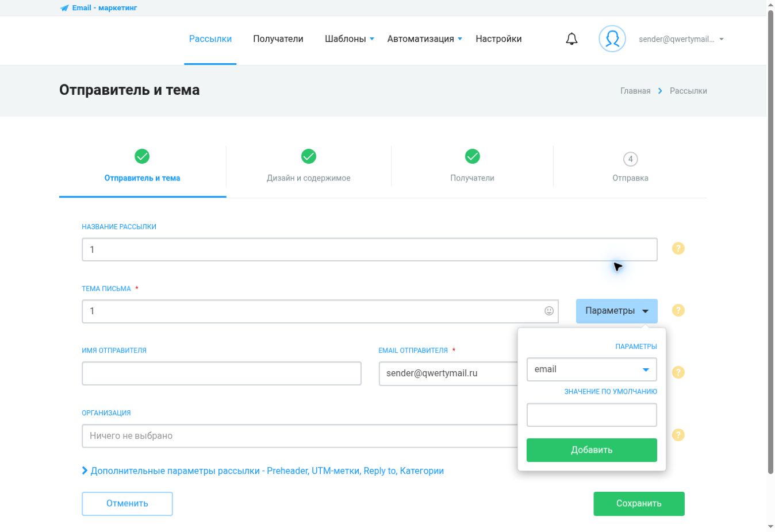Show help for Название рассылки field
This screenshot has width=775, height=532.
[678, 248]
